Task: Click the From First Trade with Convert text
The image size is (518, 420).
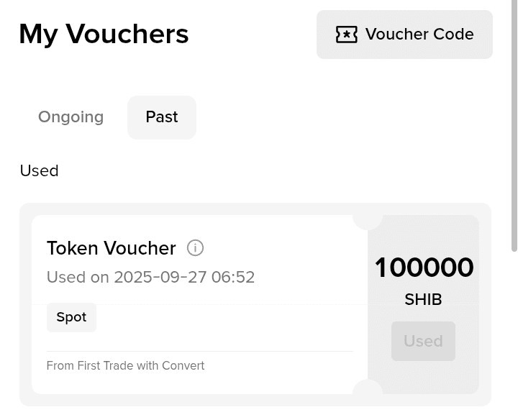Action: [x=125, y=366]
